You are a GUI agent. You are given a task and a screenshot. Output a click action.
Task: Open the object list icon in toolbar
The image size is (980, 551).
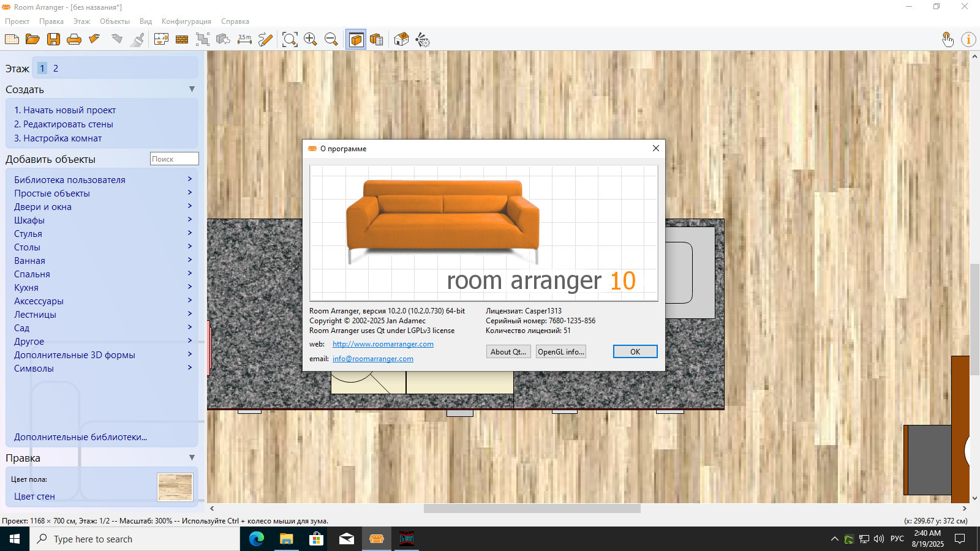tap(377, 39)
